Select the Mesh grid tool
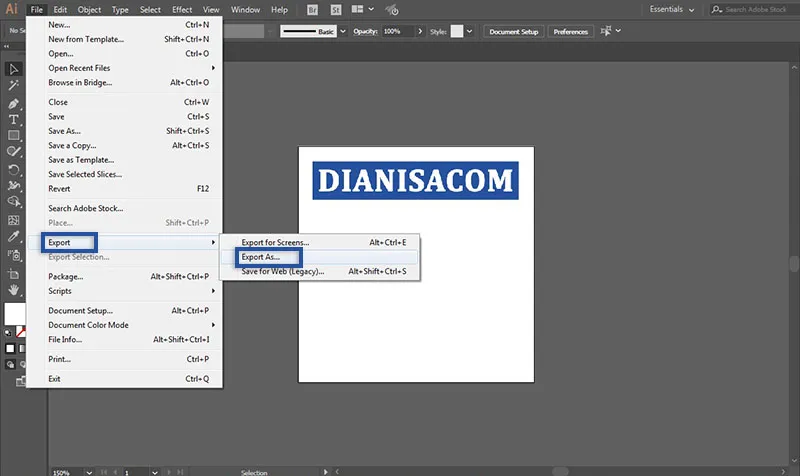The image size is (800, 476). point(14,220)
